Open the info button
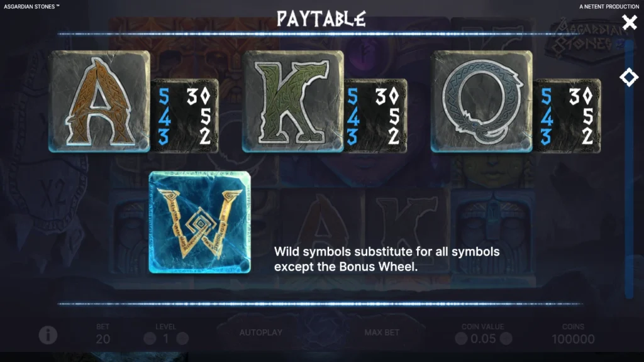Viewport: 644px width, 362px height. pyautogui.click(x=48, y=336)
